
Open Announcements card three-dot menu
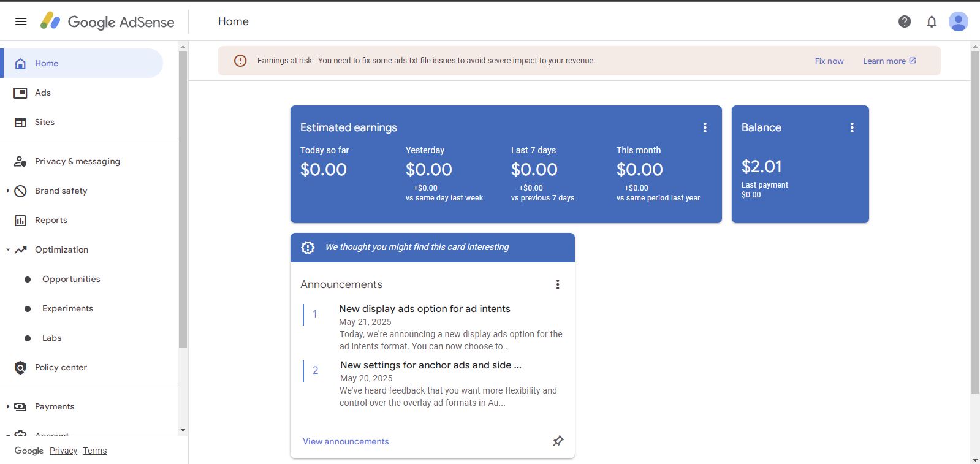point(558,284)
